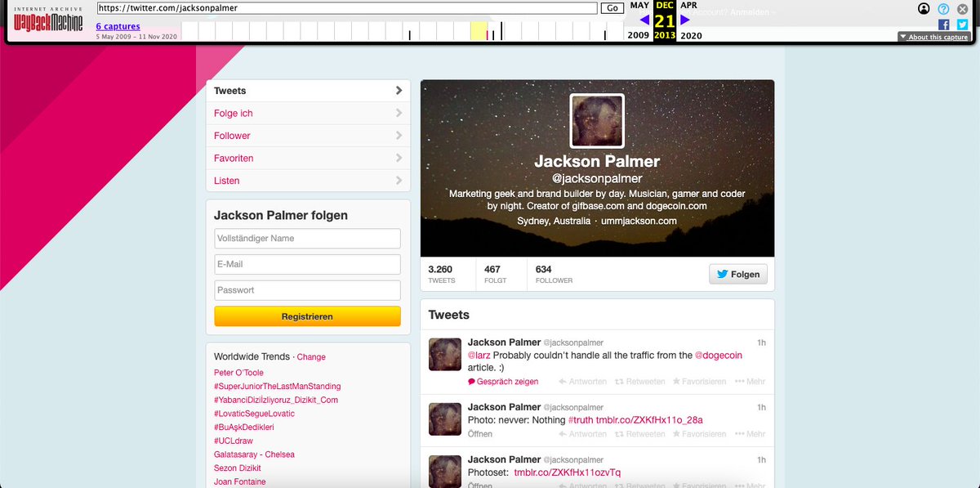
Task: Reply to the @larz tweet
Action: point(582,382)
